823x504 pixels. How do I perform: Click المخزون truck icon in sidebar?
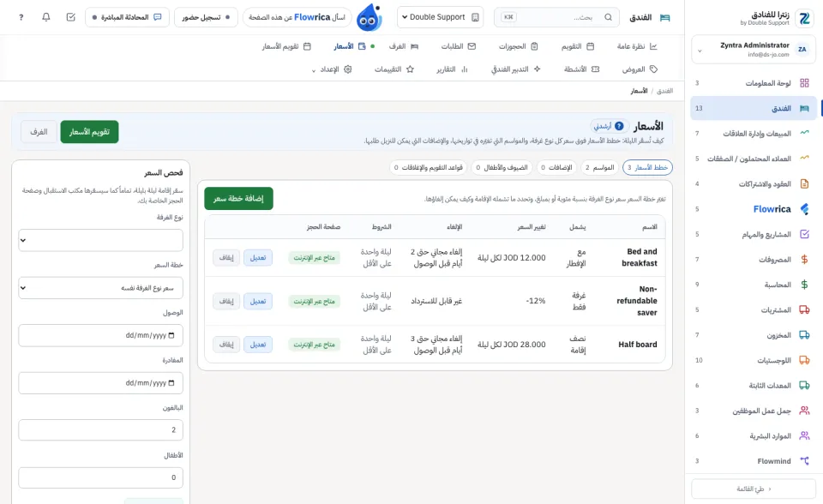point(804,335)
